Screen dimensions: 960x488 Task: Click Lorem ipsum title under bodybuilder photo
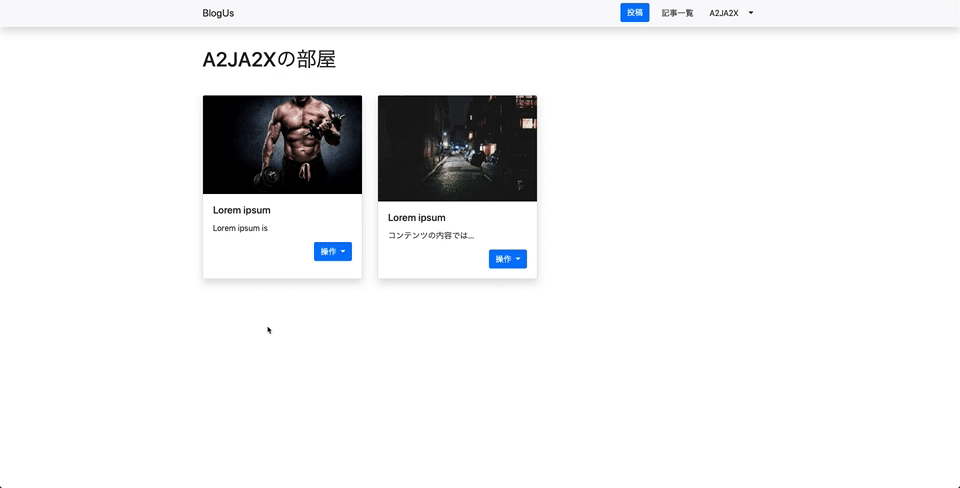[x=241, y=210]
